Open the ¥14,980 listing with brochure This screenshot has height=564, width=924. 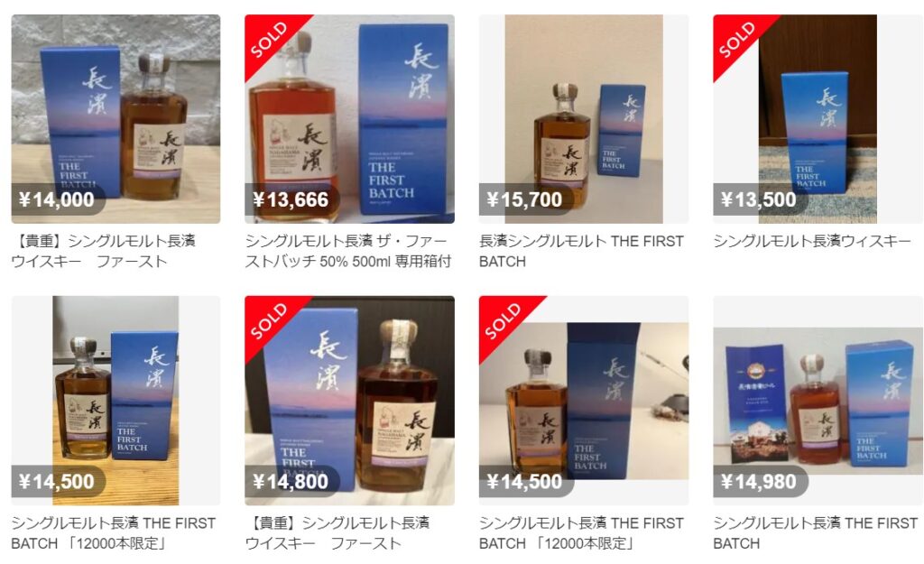click(818, 401)
